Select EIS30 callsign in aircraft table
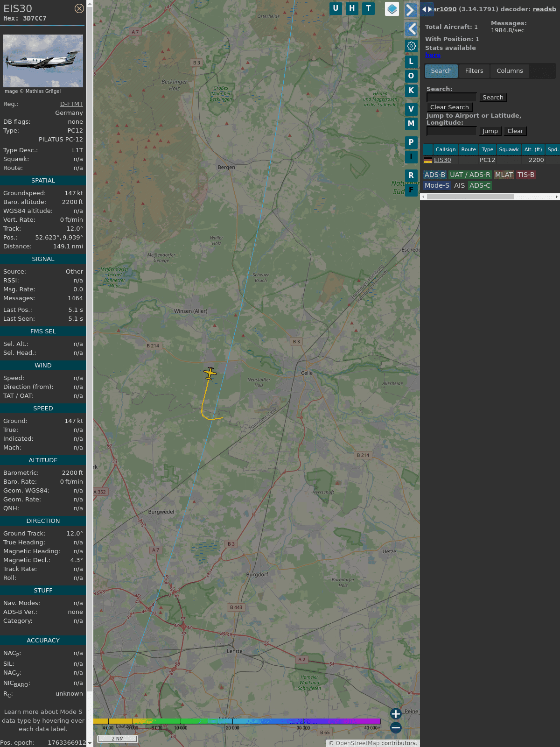Screen dimensions: 560x747 (x=442, y=160)
